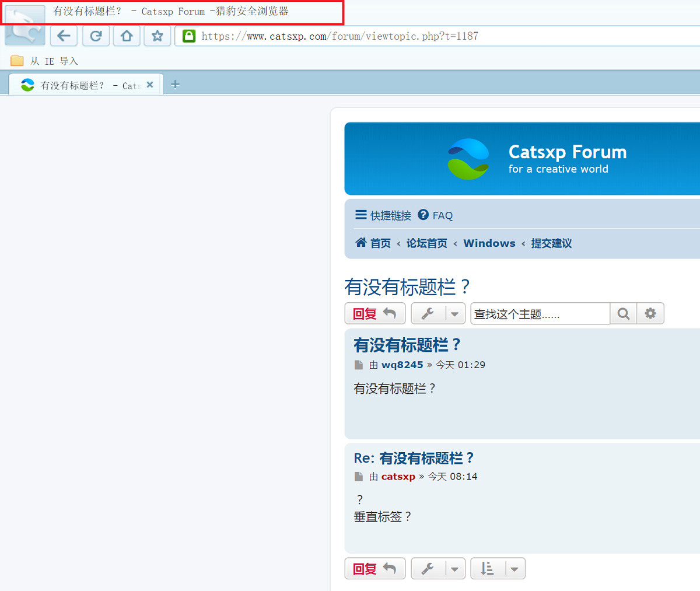Viewport: 700px width, 591px height.
Task: Reload the page with refresh button
Action: 96,36
